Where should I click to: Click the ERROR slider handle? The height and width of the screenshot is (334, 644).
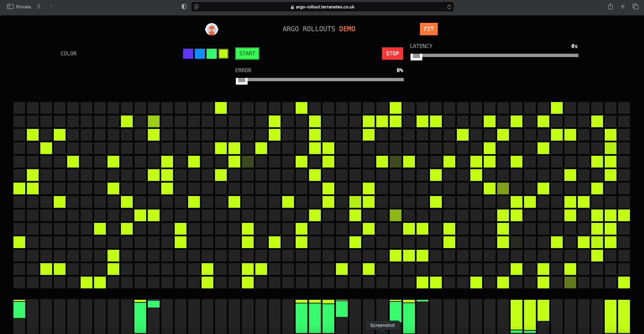(x=242, y=81)
